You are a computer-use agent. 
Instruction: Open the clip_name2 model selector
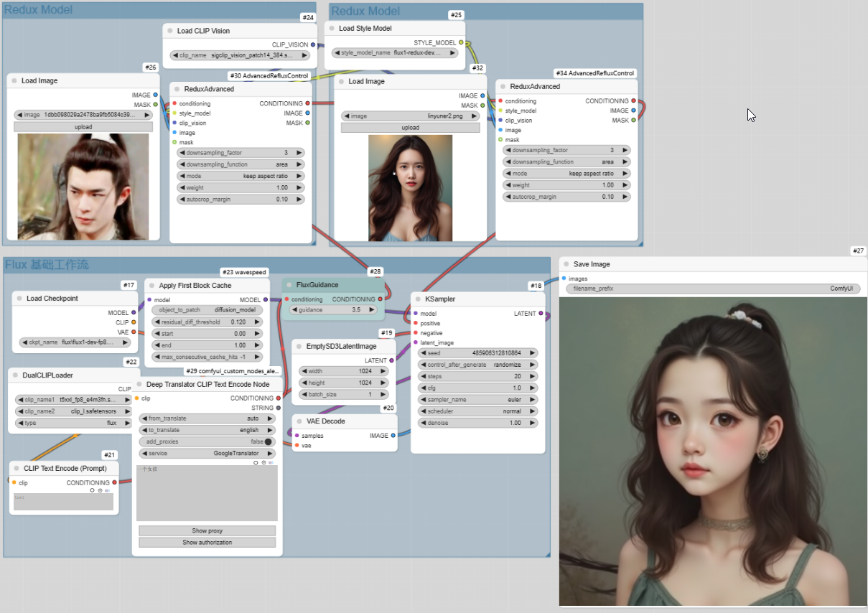(x=74, y=411)
